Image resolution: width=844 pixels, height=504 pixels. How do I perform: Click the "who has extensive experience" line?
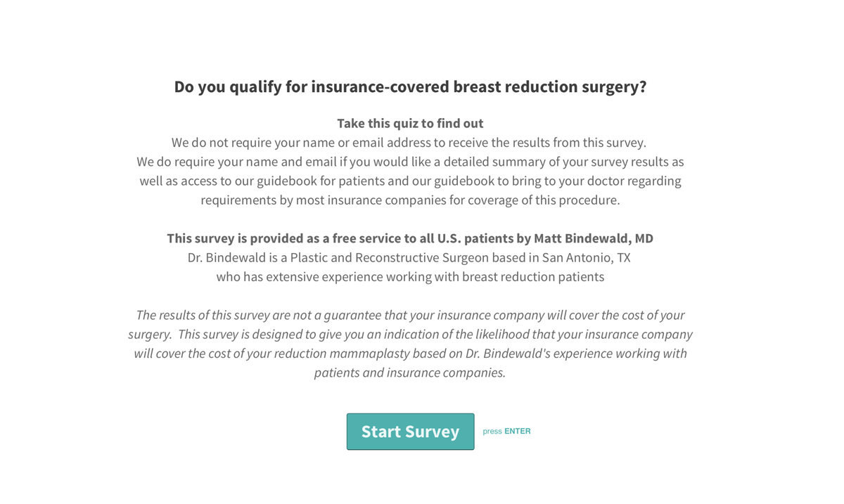tap(410, 277)
